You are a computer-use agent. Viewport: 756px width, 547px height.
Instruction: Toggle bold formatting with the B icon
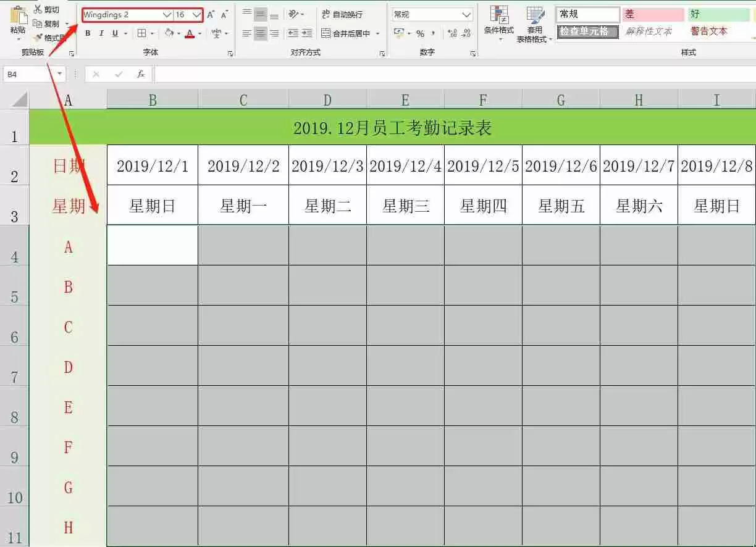(x=87, y=33)
